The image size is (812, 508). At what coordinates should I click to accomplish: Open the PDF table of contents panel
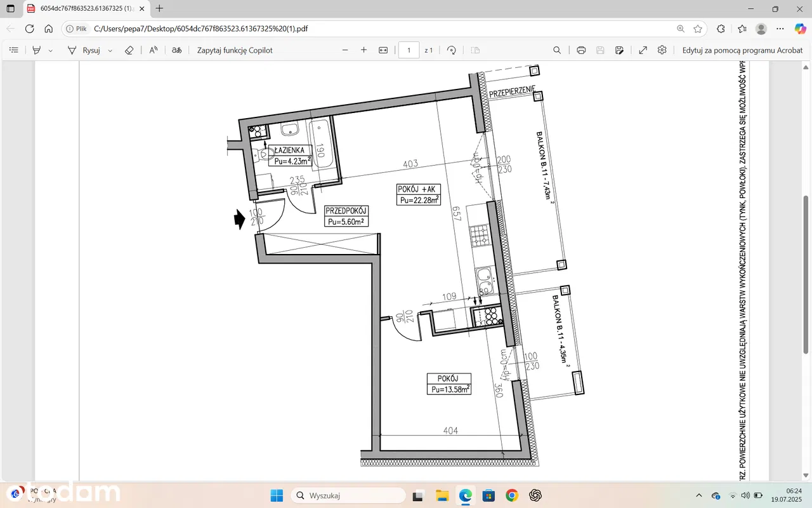[x=14, y=50]
